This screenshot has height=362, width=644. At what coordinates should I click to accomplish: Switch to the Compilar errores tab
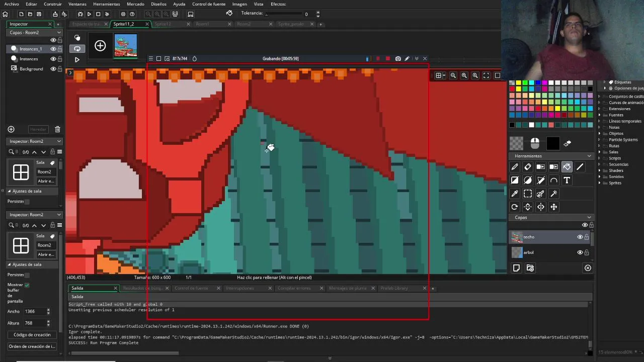(x=294, y=288)
